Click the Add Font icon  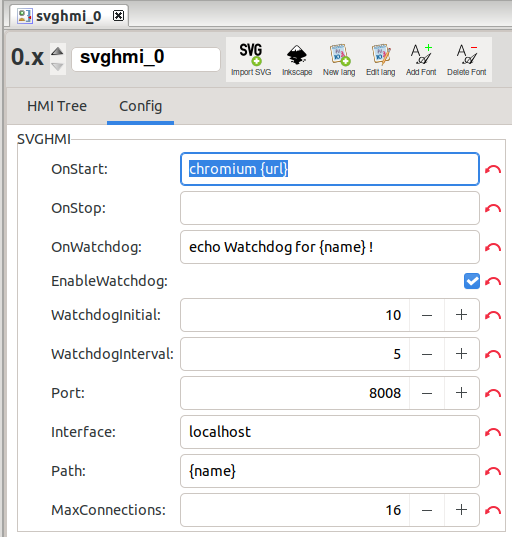421,60
